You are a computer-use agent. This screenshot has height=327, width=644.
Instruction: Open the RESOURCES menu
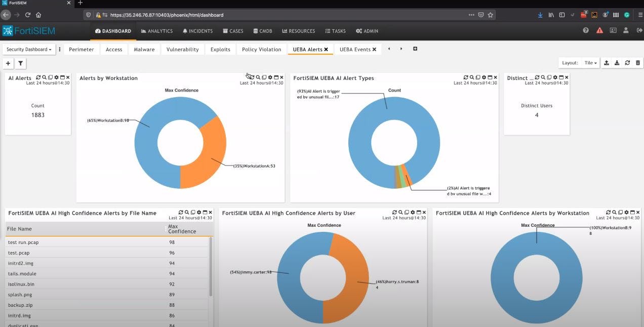(299, 31)
